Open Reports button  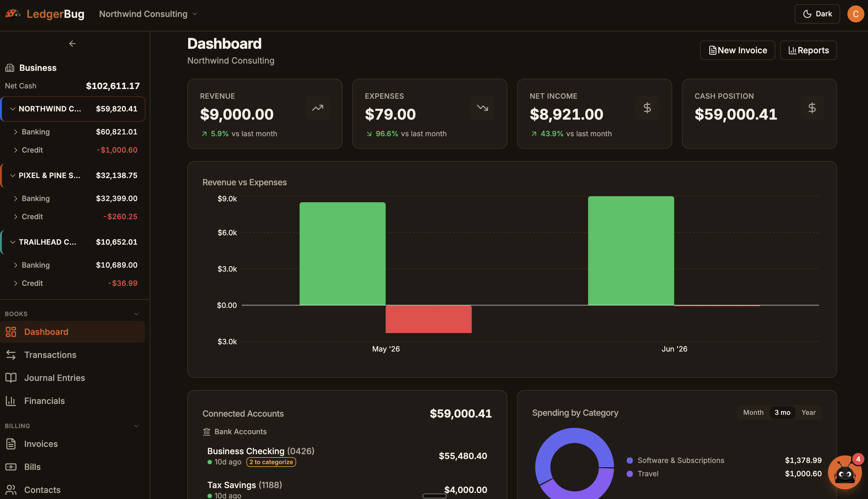pos(808,50)
